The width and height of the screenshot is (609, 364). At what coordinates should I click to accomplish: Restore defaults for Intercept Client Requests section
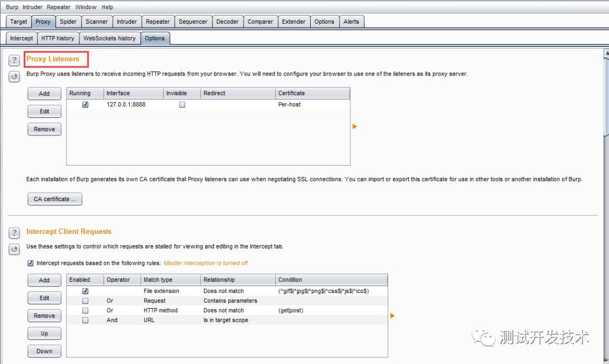click(14, 249)
